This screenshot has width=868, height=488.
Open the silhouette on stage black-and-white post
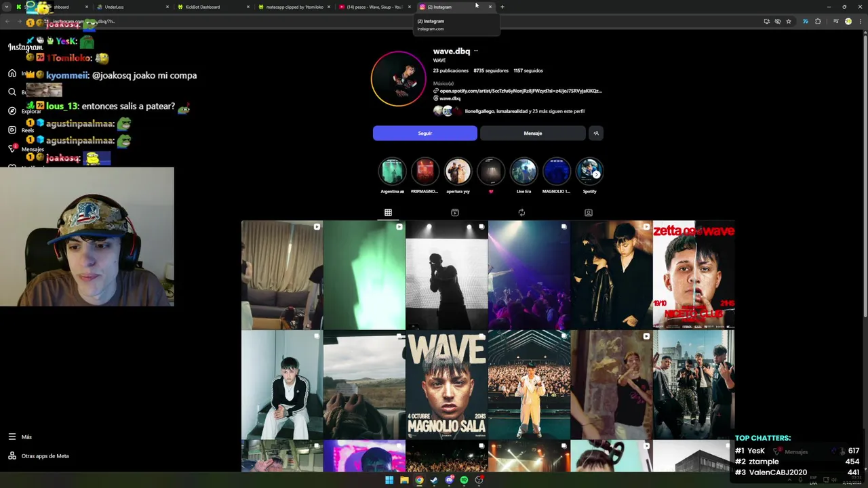pos(446,275)
